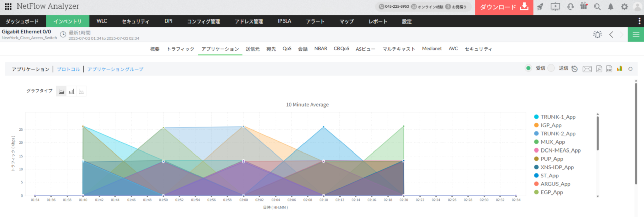The width and height of the screenshot is (644, 217).
Task: Open the プロトコル link
Action: pyautogui.click(x=68, y=69)
